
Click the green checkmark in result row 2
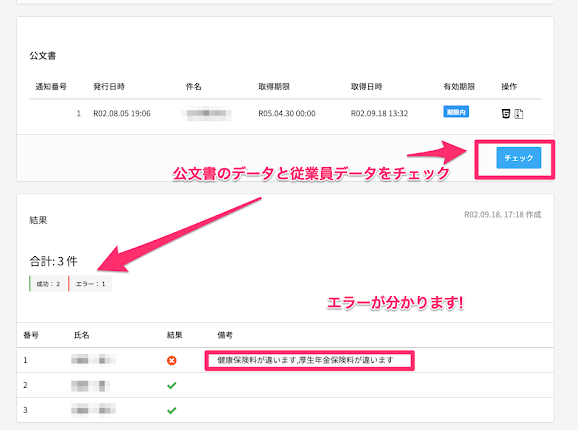171,385
